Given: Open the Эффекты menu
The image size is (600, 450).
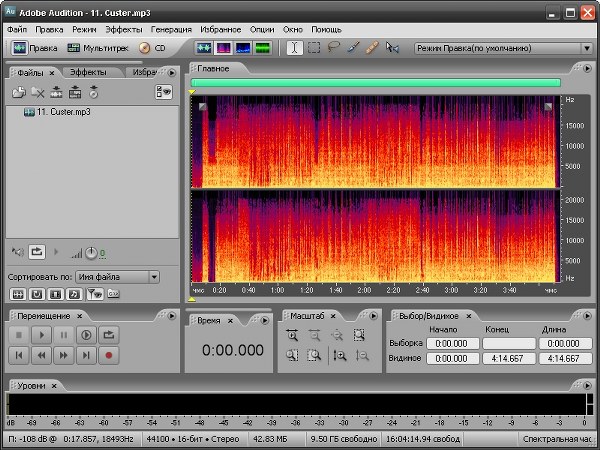Looking at the screenshot, I should (123, 29).
